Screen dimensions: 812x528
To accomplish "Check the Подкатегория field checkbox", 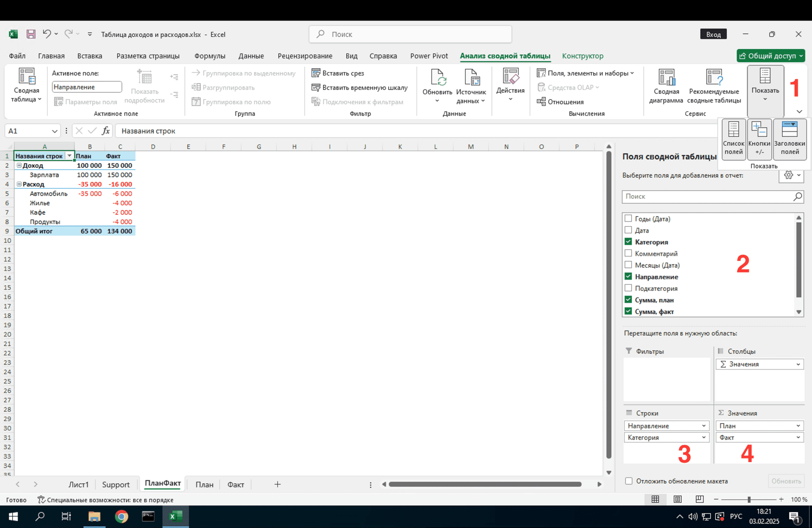I will click(628, 288).
